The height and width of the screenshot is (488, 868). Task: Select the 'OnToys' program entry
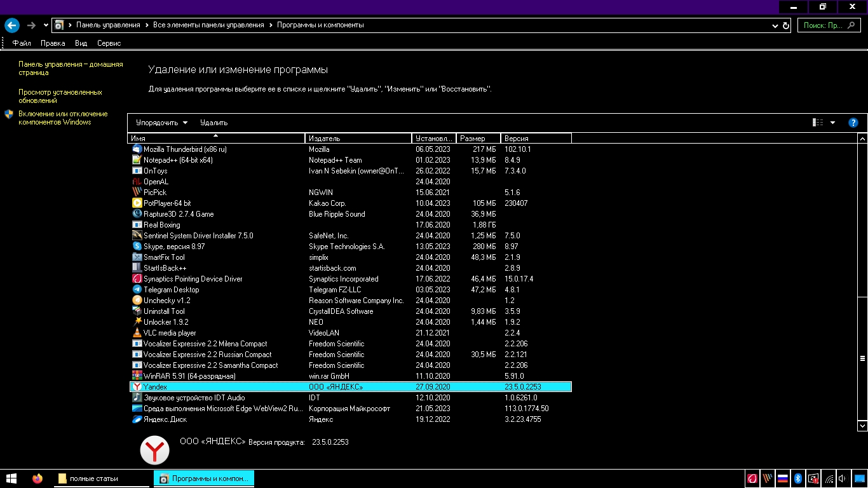pos(351,171)
